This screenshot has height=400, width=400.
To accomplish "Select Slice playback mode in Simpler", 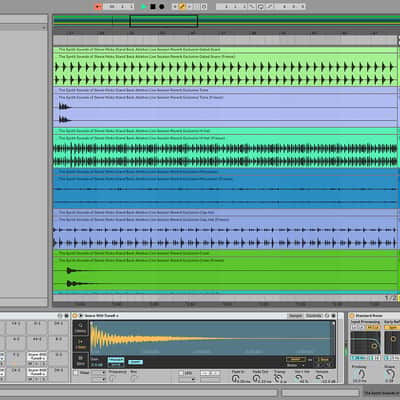I will coord(80,361).
